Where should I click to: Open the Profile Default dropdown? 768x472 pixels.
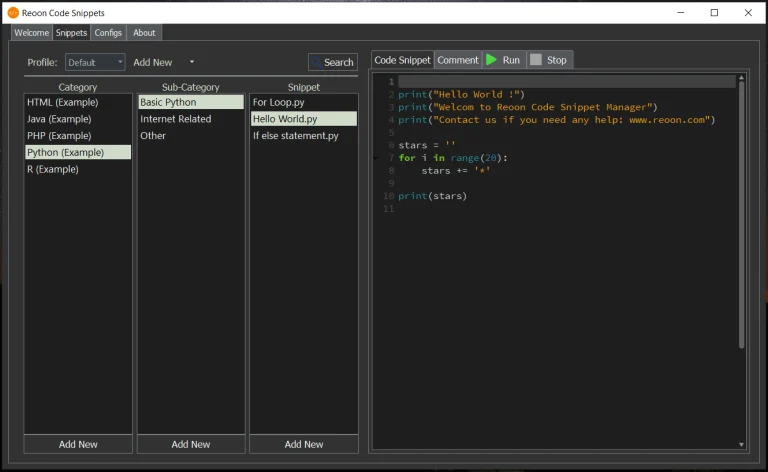click(95, 62)
